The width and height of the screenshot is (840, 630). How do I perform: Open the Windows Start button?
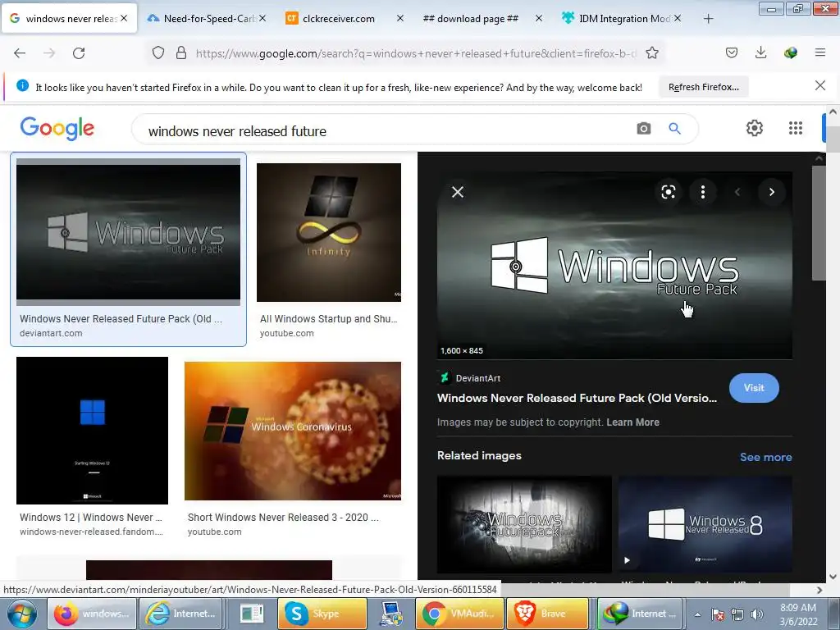click(x=21, y=614)
